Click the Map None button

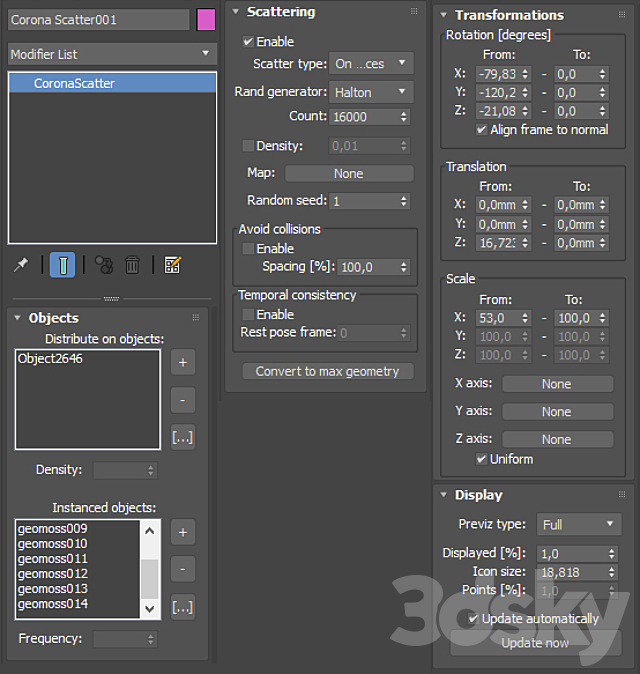coord(349,174)
